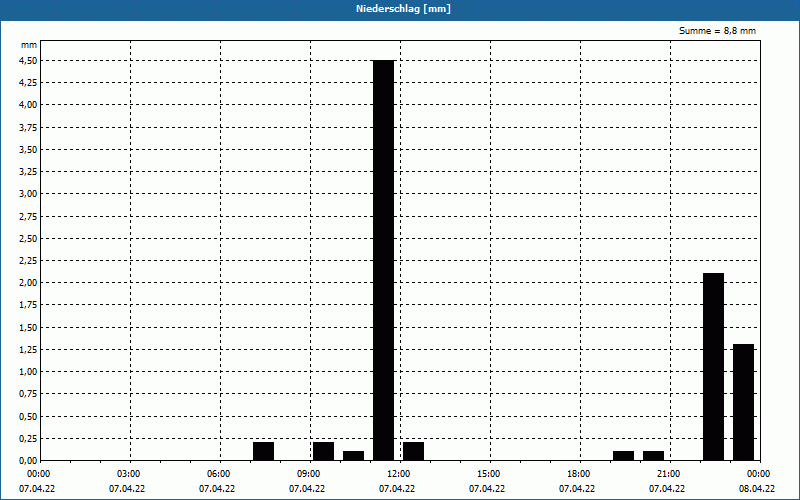This screenshot has width=800, height=500.
Task: Click the 06:00 time label
Action: [218, 474]
